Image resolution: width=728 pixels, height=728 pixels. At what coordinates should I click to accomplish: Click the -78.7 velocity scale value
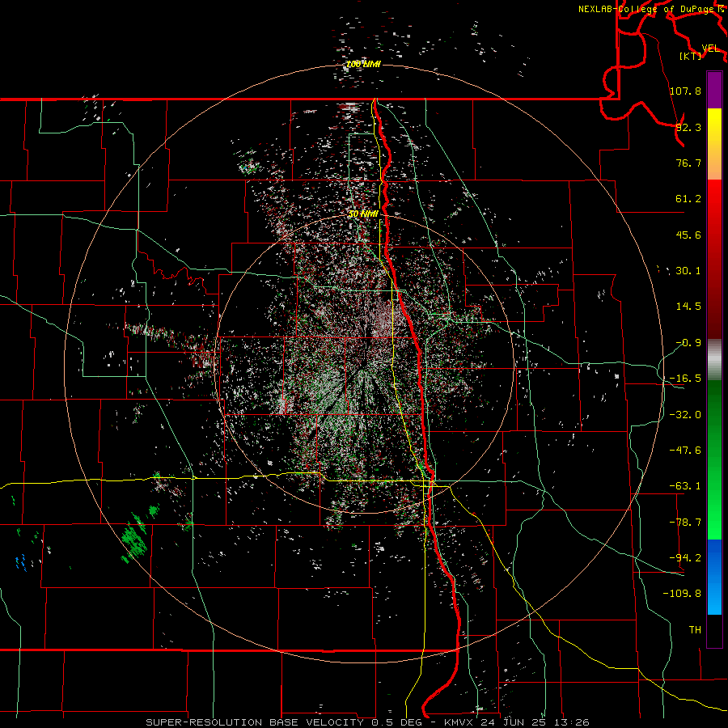click(685, 523)
